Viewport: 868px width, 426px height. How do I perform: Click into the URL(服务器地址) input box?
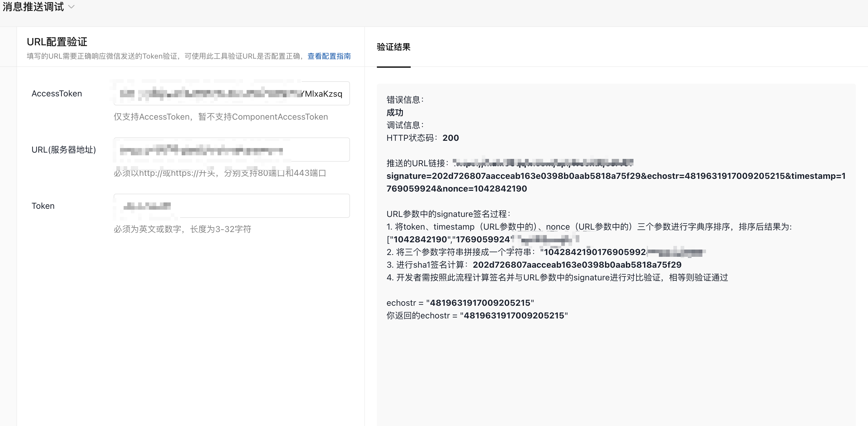(232, 150)
